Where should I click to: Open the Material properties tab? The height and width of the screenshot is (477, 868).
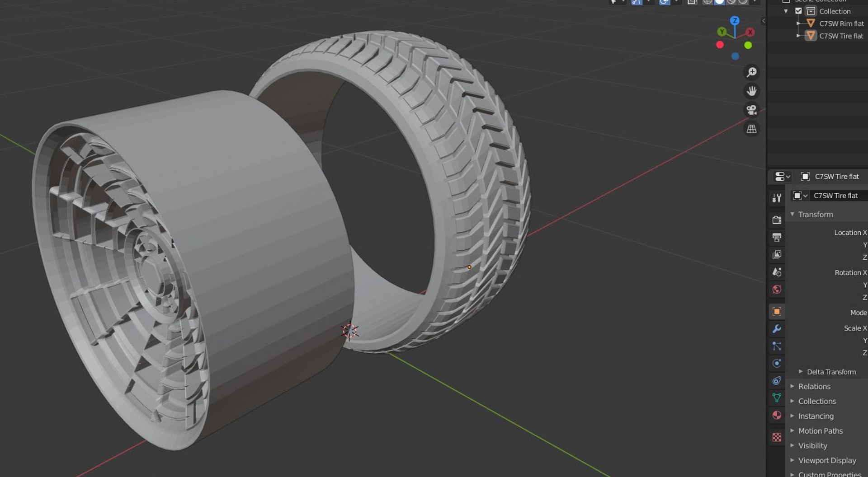[777, 415]
